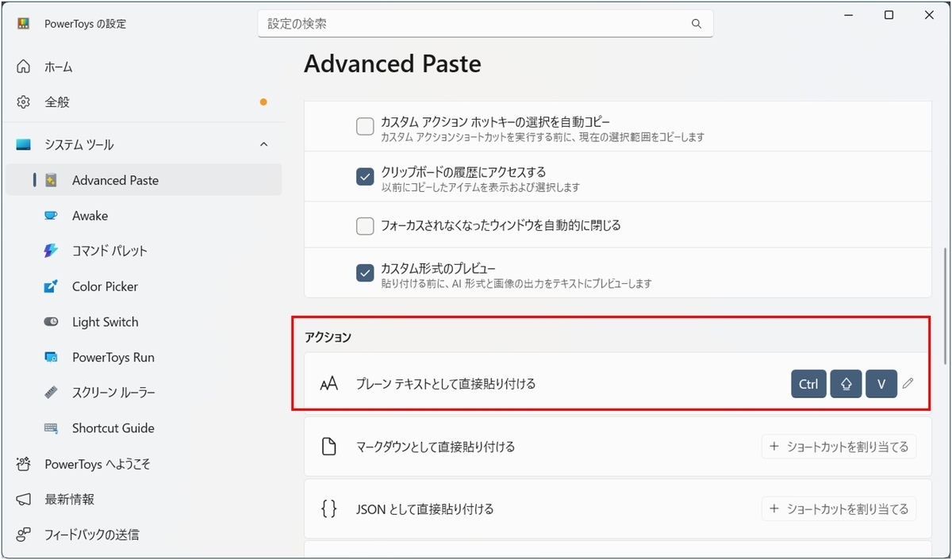Click ホーム label in sidebar
The image size is (952, 560).
pyautogui.click(x=59, y=67)
